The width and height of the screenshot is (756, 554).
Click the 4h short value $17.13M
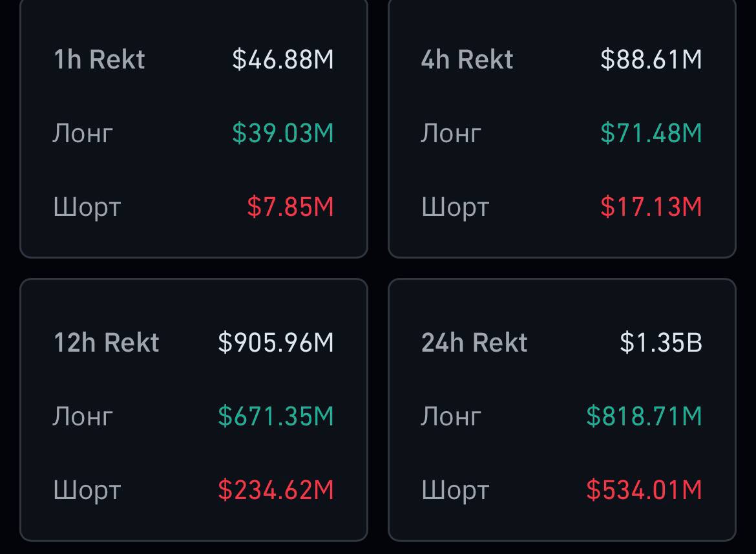[x=651, y=207]
